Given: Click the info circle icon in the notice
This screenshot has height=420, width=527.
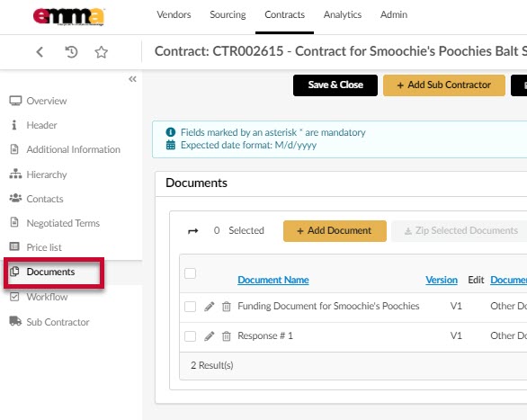Looking at the screenshot, I should pos(171,132).
